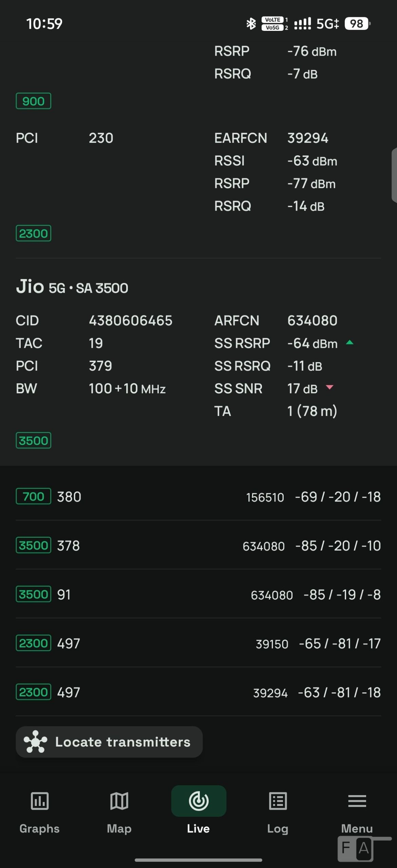Image resolution: width=397 pixels, height=868 pixels.
Task: Open the Map view icon
Action: 119,801
